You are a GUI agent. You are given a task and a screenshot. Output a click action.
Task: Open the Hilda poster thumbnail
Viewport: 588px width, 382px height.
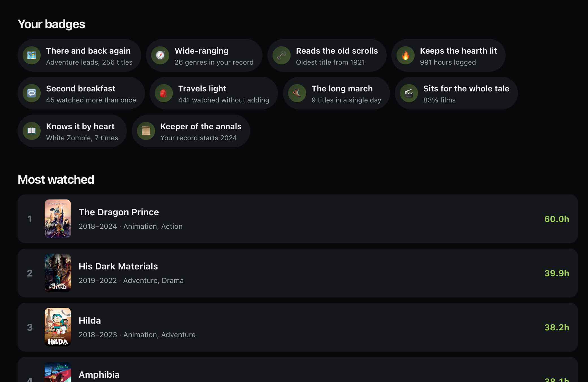tap(58, 327)
